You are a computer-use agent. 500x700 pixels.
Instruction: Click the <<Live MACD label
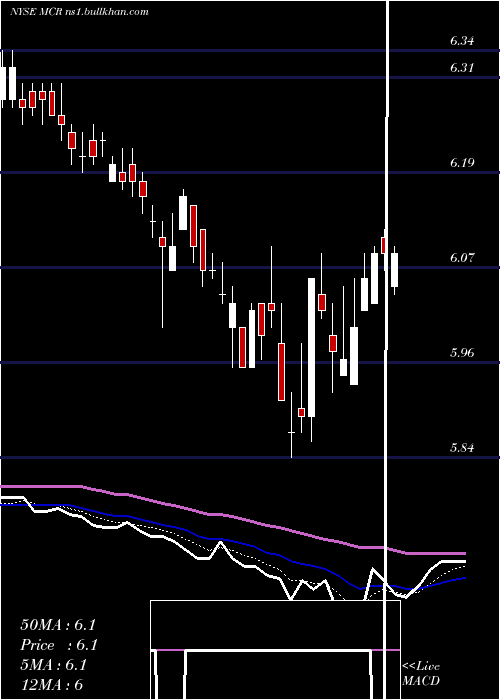[421, 673]
